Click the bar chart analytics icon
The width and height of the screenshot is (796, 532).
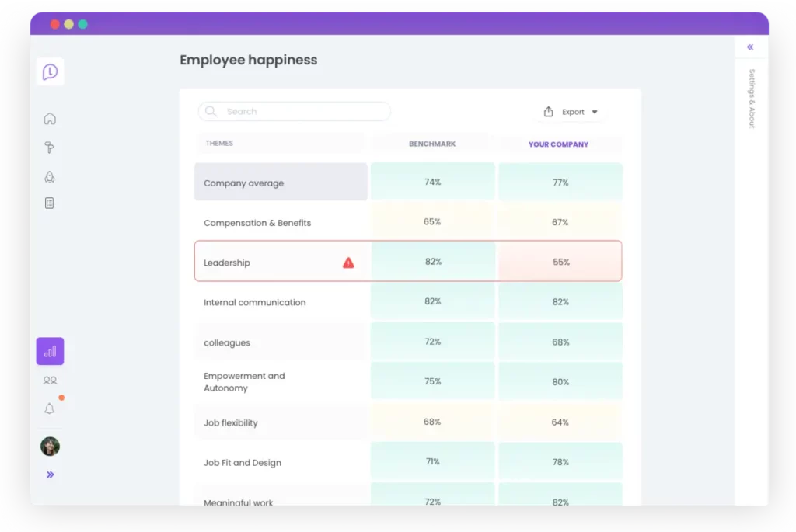(x=50, y=351)
